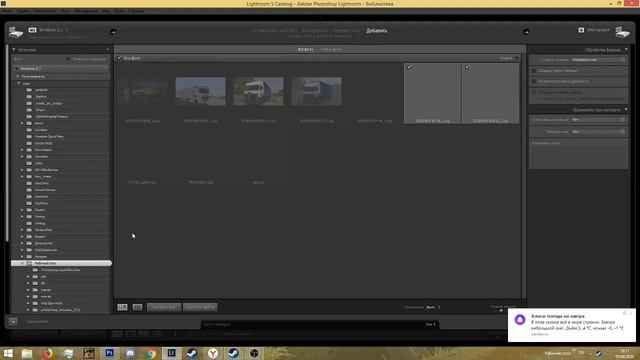Click the arrow icon beside the source drive name
Viewport: 640px width, 360px height.
pos(113,32)
